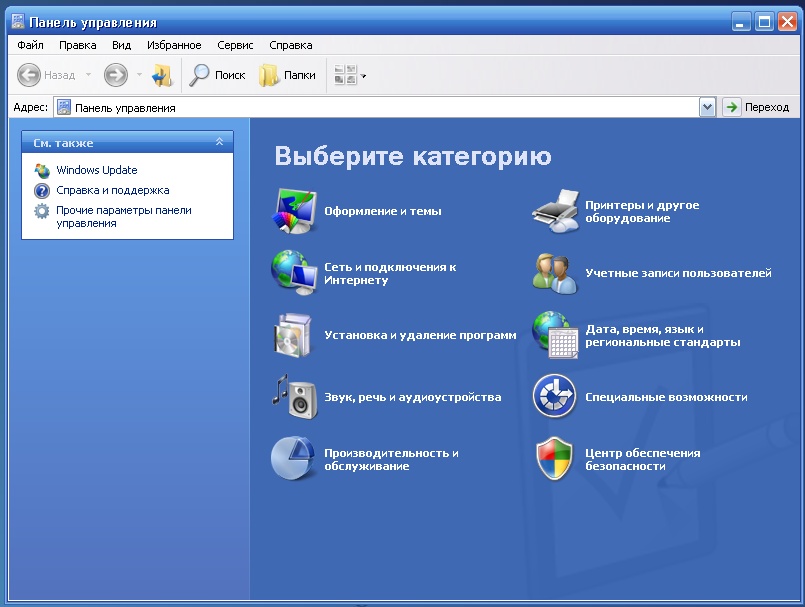This screenshot has width=805, height=607.
Task: Click the Network and Internet connections globe icon
Action: click(x=294, y=273)
